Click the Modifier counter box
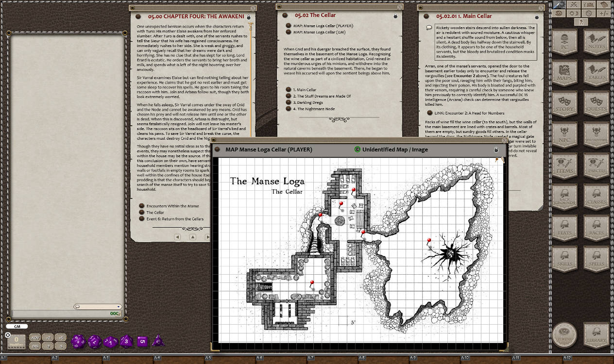614x364 pixels. tap(16, 342)
